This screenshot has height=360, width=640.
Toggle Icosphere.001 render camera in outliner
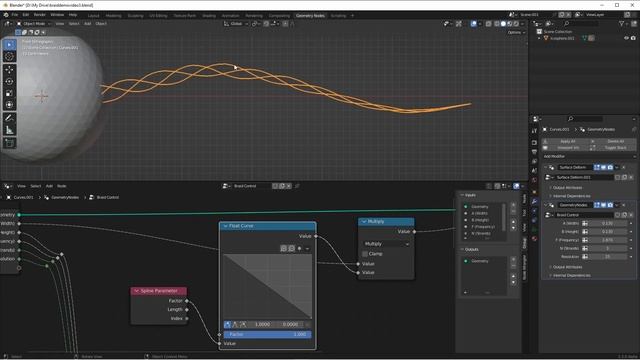tap(633, 38)
